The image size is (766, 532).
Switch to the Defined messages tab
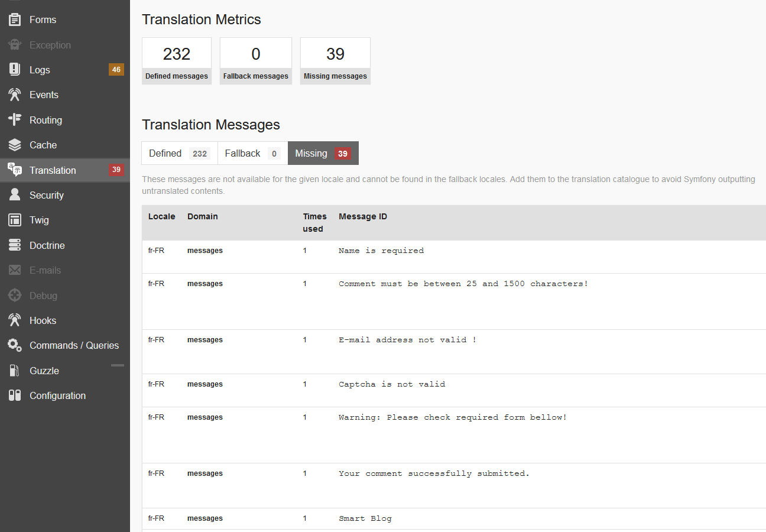pos(180,153)
